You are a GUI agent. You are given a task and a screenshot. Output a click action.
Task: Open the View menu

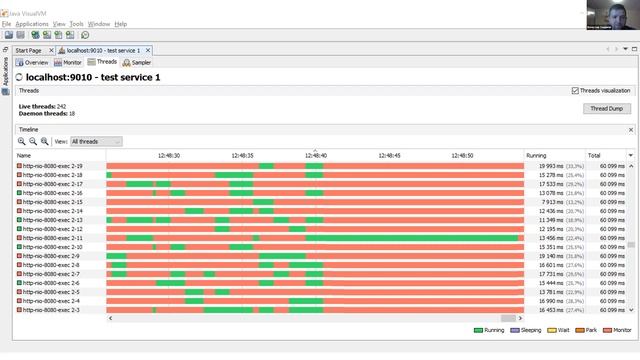tap(59, 24)
